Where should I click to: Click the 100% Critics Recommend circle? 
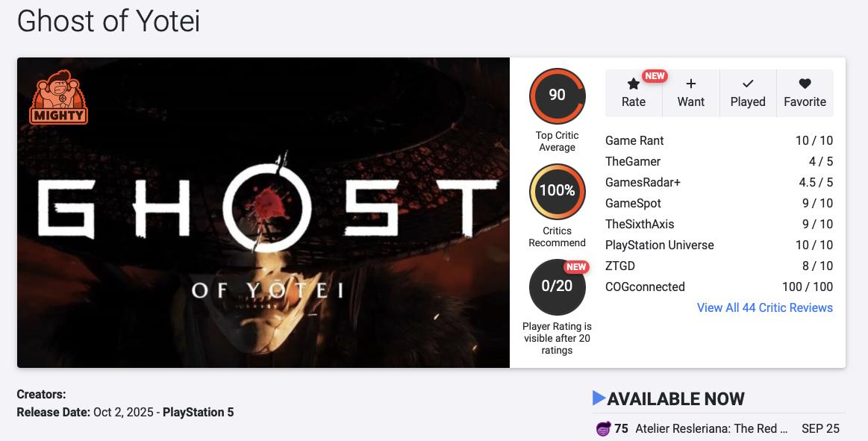coord(557,191)
